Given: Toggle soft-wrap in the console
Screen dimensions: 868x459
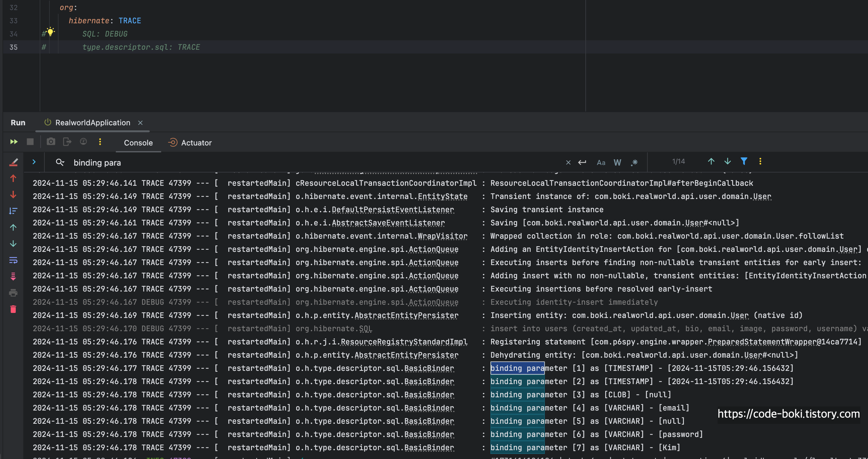Looking at the screenshot, I should pyautogui.click(x=13, y=260).
